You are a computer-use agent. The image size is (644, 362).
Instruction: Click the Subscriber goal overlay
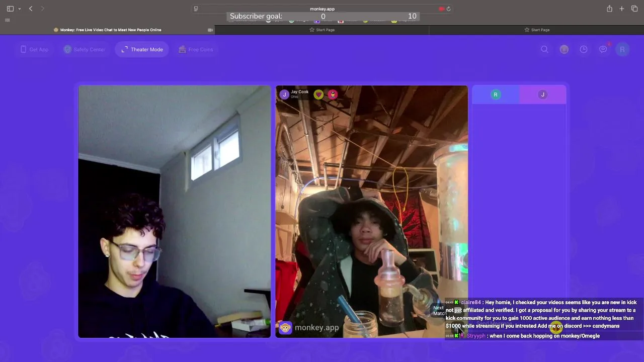coord(323,16)
